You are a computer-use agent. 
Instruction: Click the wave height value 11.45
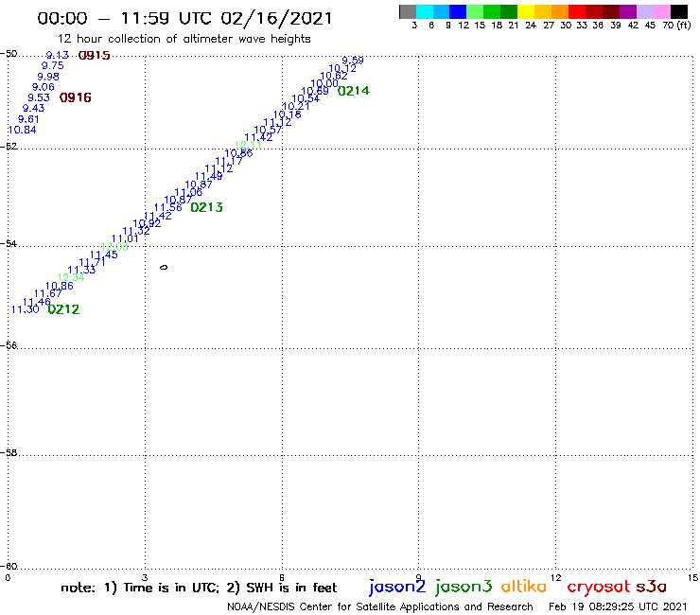click(103, 255)
